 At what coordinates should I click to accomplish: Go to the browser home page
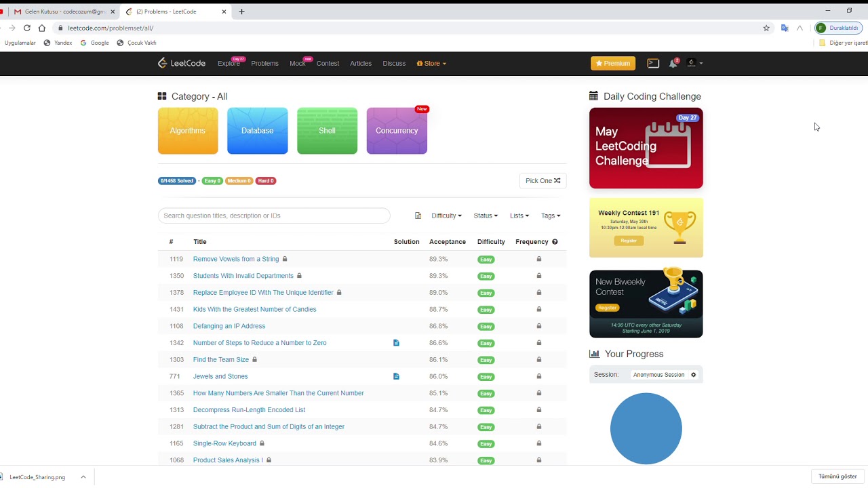(x=42, y=28)
